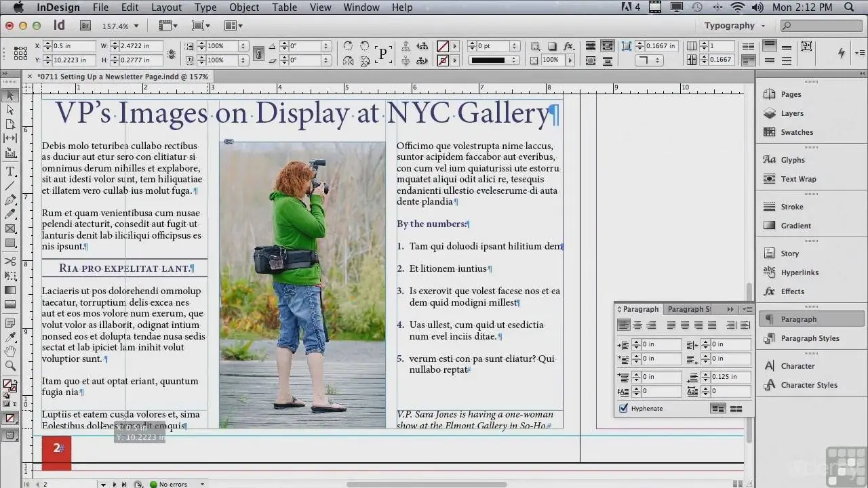Open the Text Wrap panel
Screen dimensions: 868x488
(x=798, y=179)
